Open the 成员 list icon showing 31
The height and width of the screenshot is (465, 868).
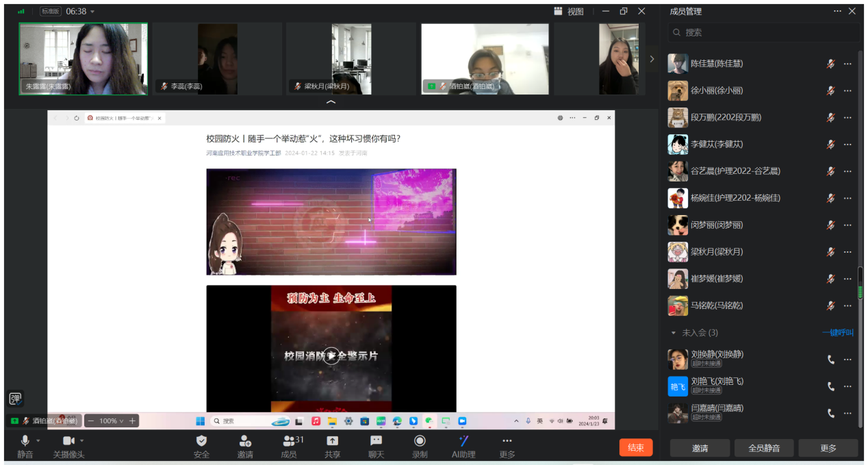click(x=290, y=441)
